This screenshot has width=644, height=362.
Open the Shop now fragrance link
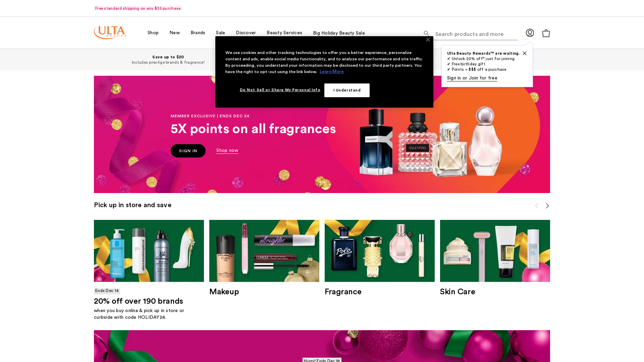point(227,150)
